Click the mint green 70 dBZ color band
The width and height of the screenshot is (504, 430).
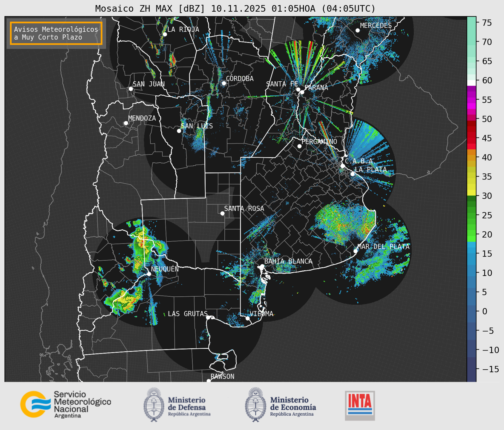471,42
